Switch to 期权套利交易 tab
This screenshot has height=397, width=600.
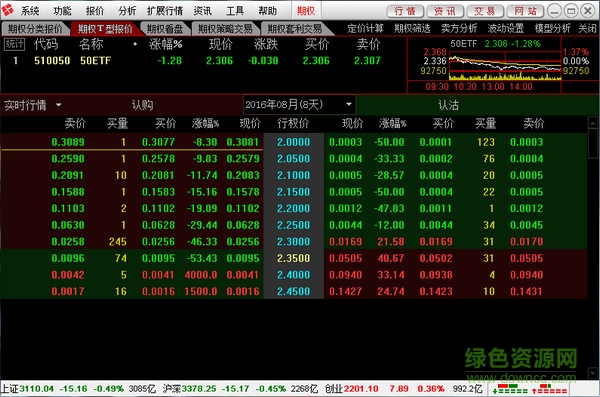pos(295,28)
